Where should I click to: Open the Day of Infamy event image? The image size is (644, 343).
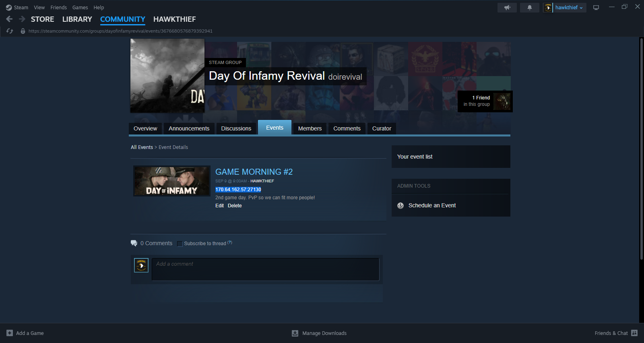172,181
